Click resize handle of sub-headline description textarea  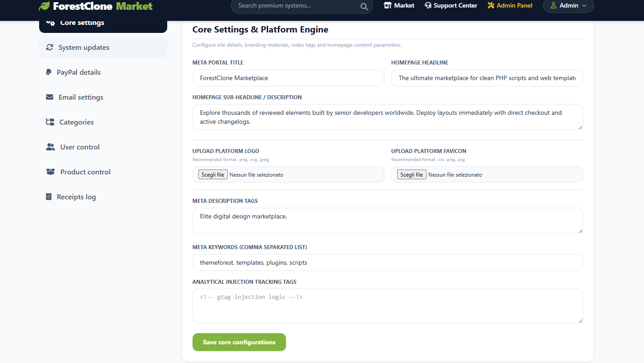point(580,127)
